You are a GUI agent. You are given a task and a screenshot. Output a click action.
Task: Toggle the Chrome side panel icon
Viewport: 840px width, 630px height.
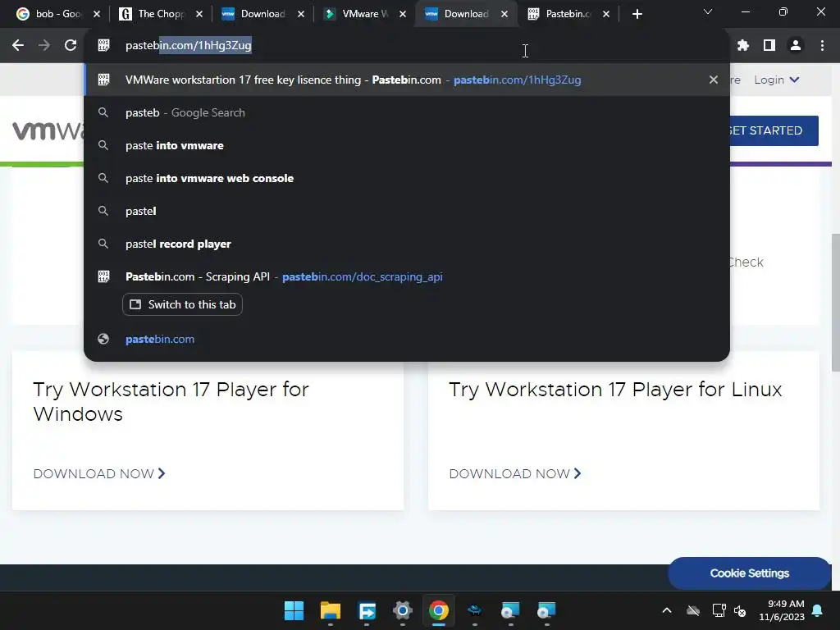769,46
